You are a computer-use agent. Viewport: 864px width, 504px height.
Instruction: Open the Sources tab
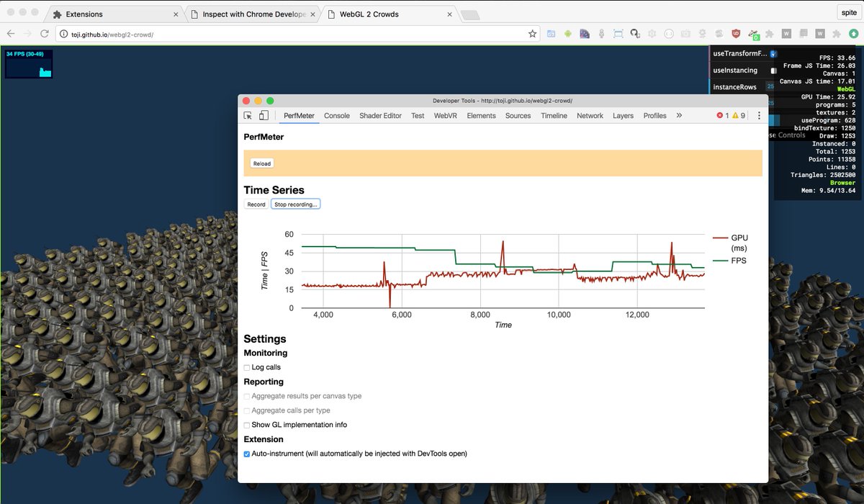pos(518,116)
